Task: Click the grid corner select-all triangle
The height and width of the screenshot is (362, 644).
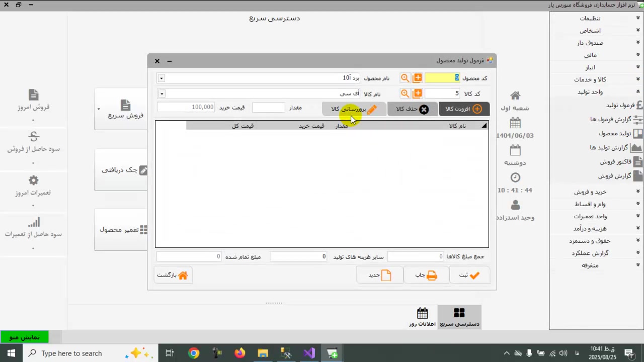Action: 484,126
